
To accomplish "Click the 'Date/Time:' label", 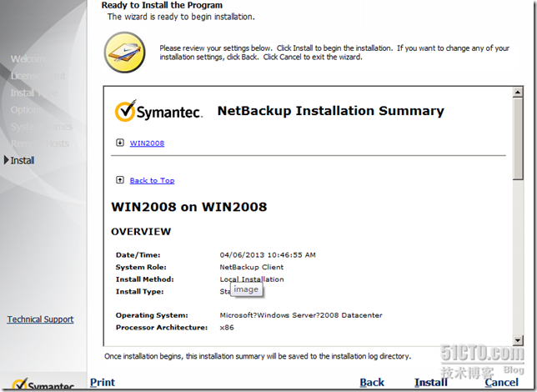I will [x=138, y=255].
